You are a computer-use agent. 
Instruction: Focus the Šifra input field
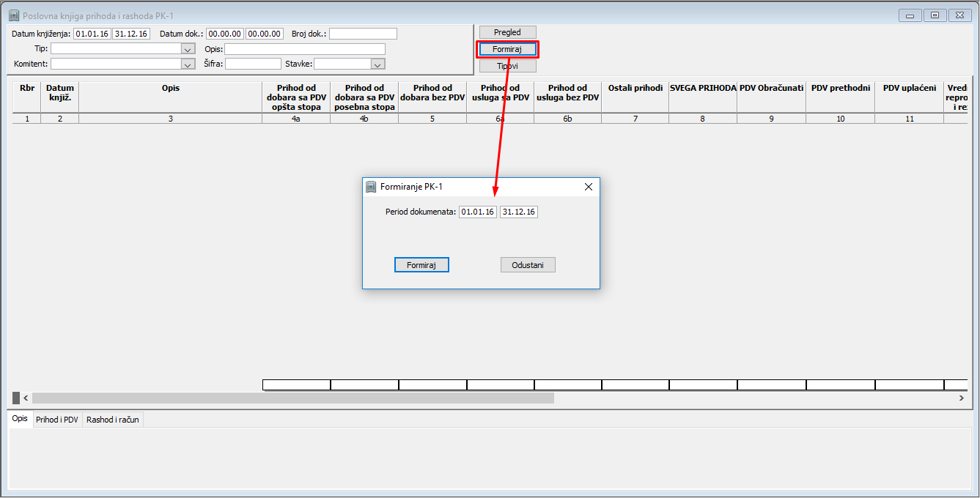point(253,64)
